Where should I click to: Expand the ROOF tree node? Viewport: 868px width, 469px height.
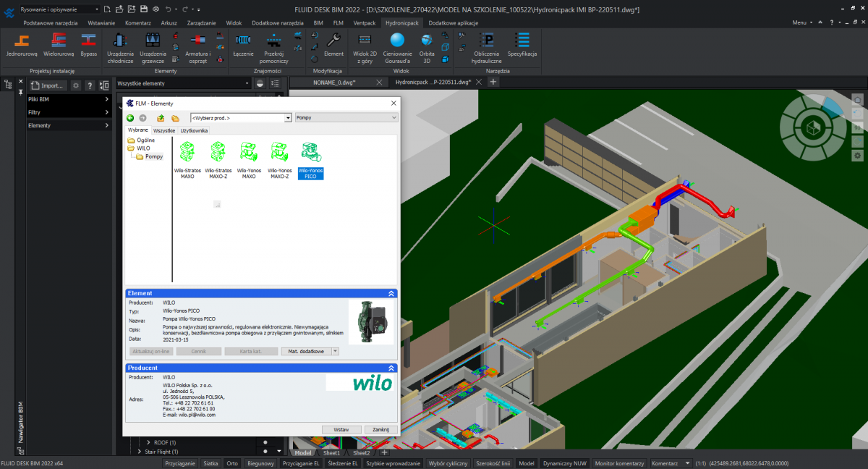[148, 442]
